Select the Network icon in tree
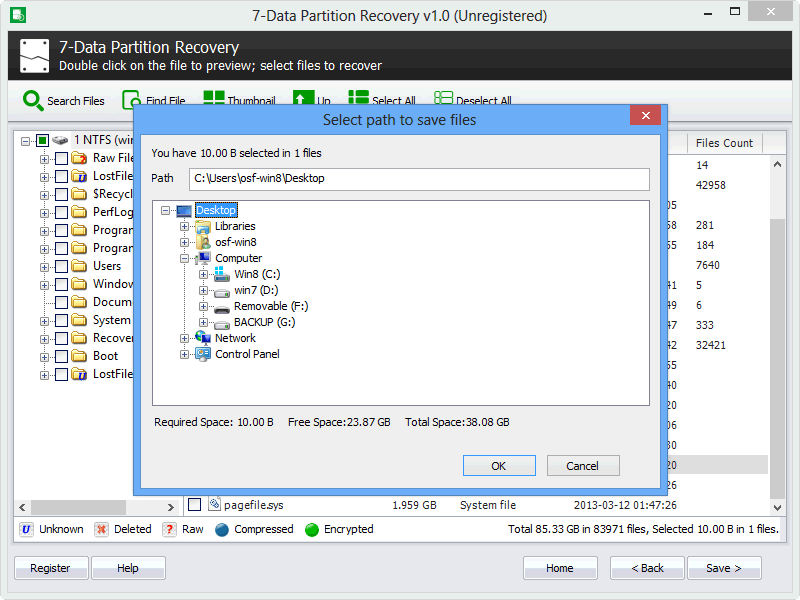This screenshot has width=800, height=600. pyautogui.click(x=203, y=338)
